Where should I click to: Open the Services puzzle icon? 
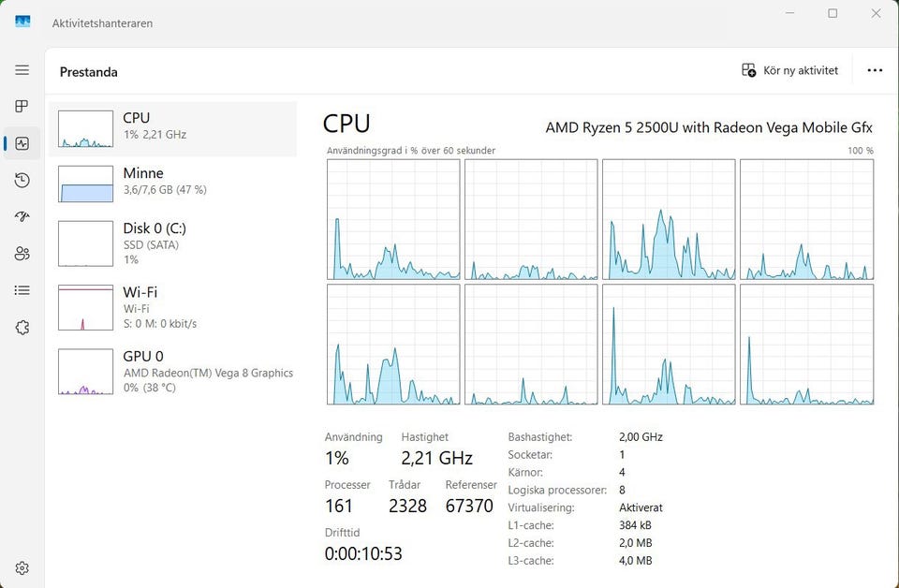22,328
